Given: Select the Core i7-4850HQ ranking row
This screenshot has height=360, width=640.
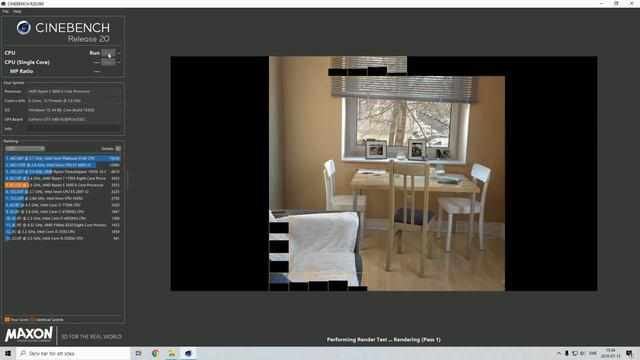Looking at the screenshot, I should pyautogui.click(x=62, y=218).
